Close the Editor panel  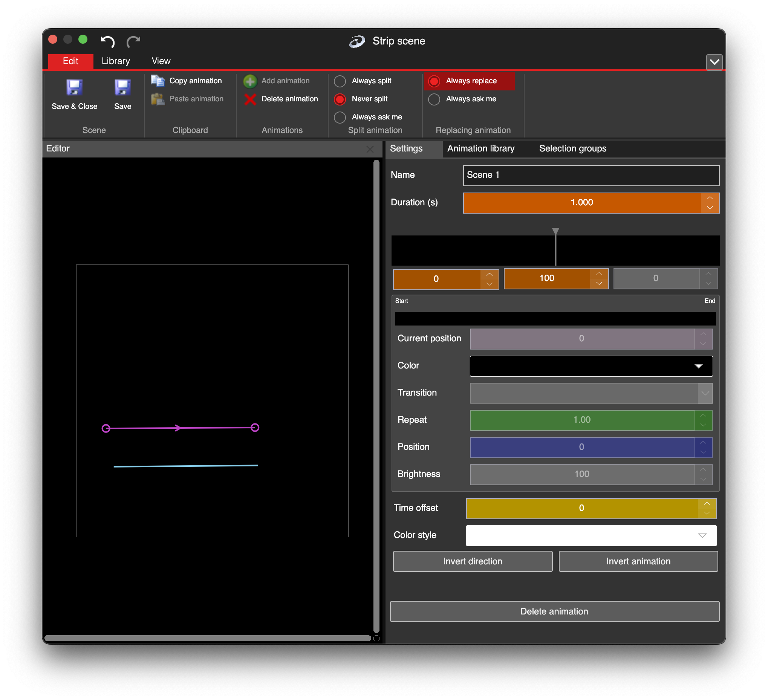point(370,149)
